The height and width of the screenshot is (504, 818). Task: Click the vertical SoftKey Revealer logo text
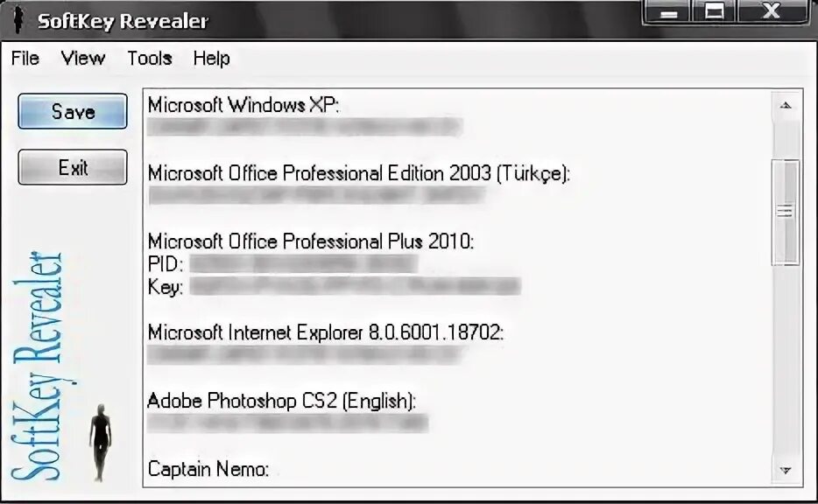(38, 366)
